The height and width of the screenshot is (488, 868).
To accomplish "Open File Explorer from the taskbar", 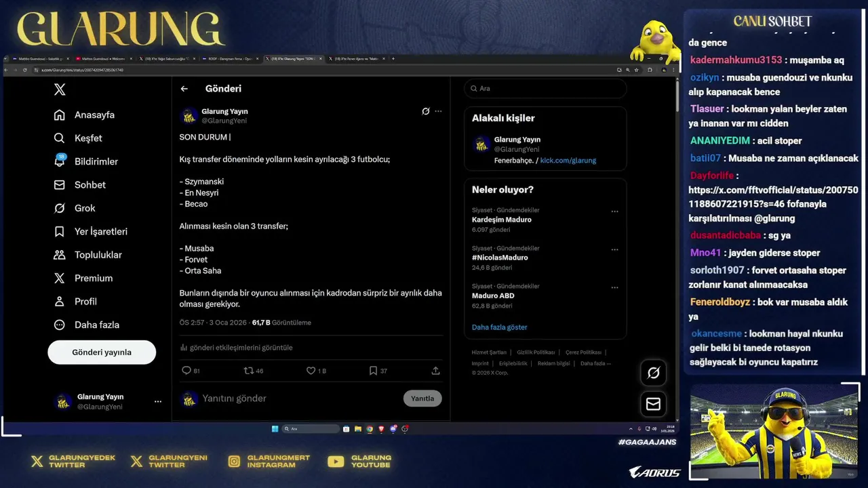I will point(358,428).
